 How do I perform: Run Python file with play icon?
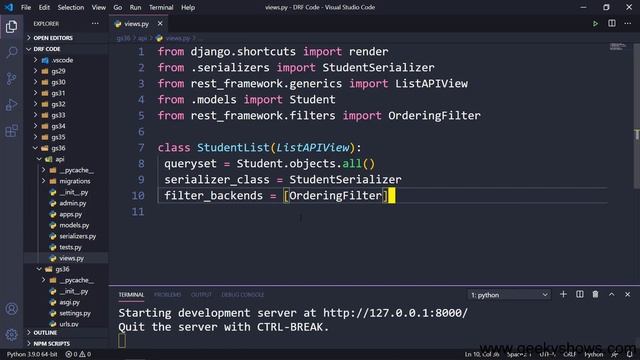596,24
